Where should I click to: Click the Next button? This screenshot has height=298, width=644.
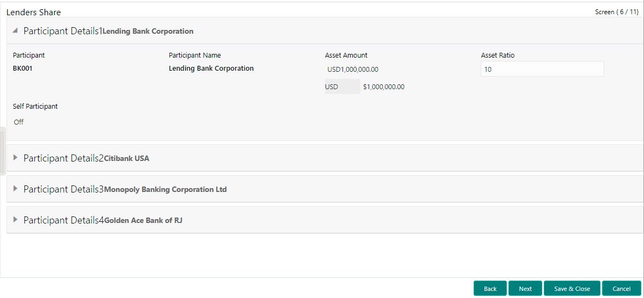(x=525, y=289)
